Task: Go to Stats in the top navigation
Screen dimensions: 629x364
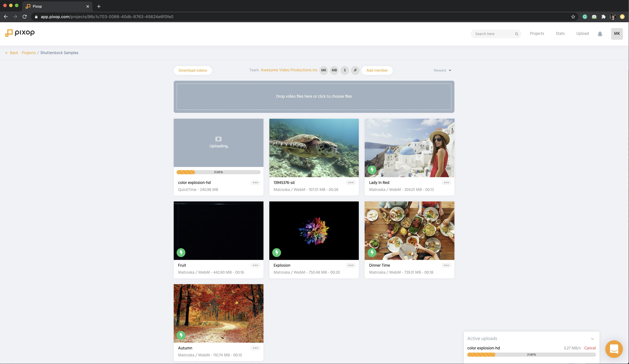Action: point(560,33)
